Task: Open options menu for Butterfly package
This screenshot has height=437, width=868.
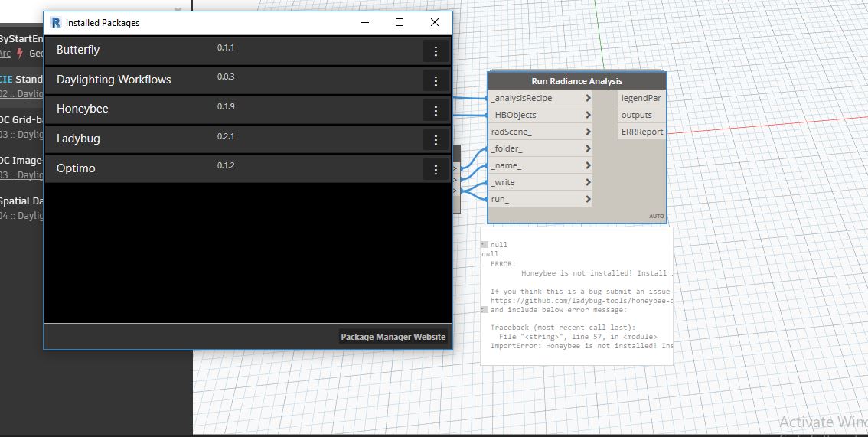Action: pyautogui.click(x=436, y=51)
